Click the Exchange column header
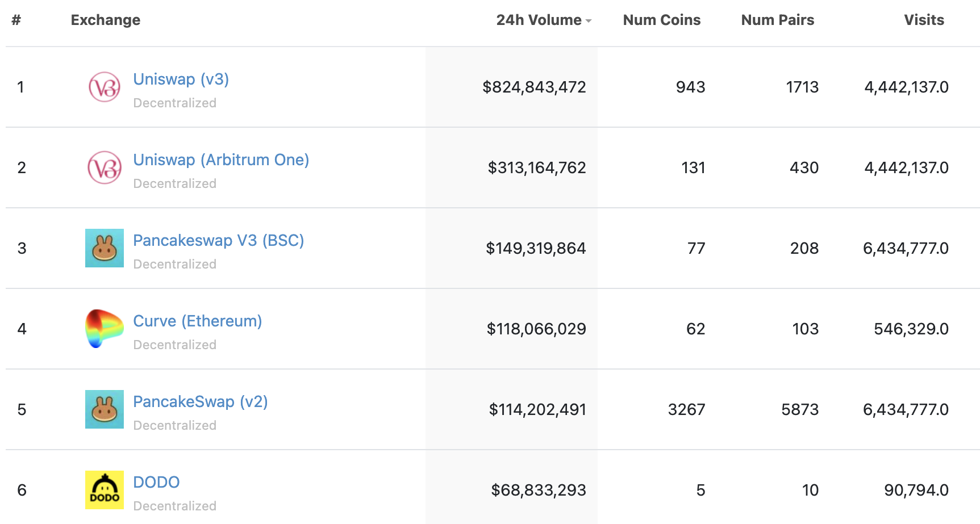The width and height of the screenshot is (980, 524). pos(106,20)
